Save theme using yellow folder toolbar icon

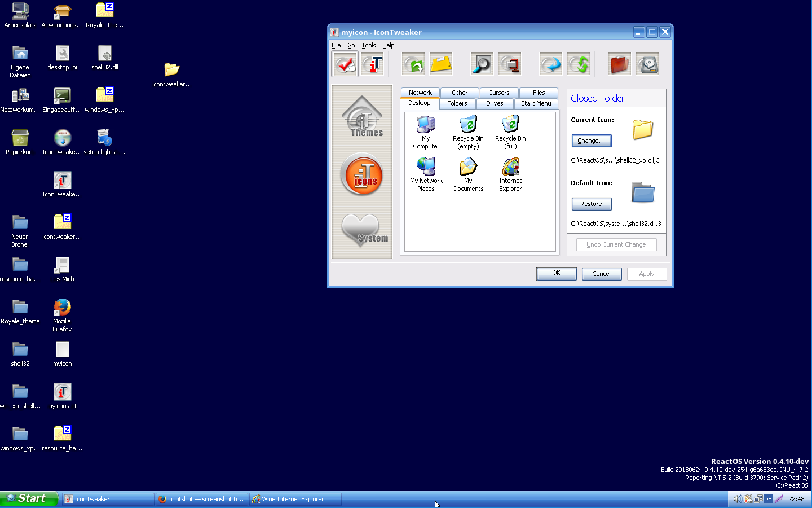tap(441, 63)
